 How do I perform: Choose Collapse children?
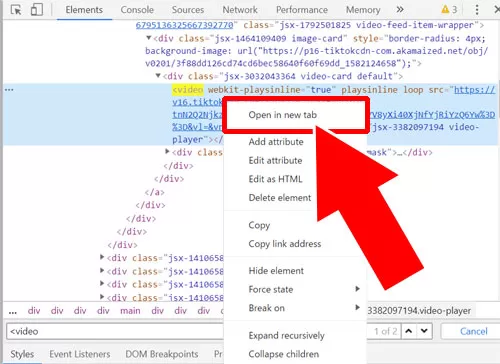coord(284,354)
